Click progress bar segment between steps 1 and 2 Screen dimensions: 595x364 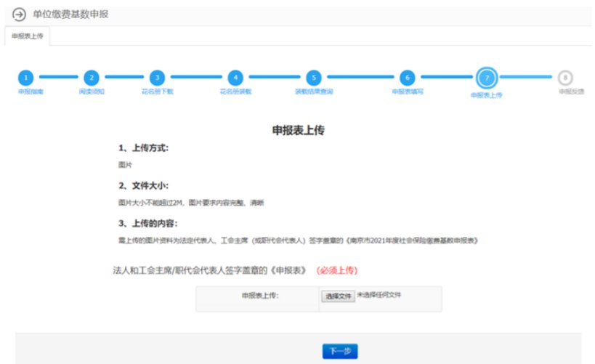tap(58, 77)
